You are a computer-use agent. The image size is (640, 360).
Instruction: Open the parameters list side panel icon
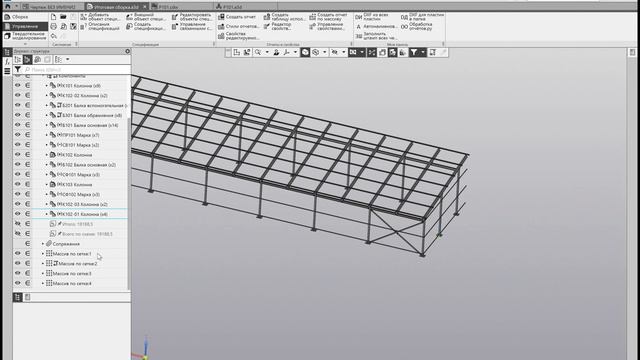pos(7,71)
